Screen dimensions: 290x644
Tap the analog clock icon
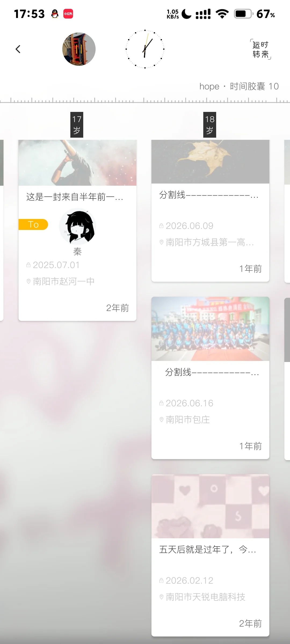coord(145,49)
